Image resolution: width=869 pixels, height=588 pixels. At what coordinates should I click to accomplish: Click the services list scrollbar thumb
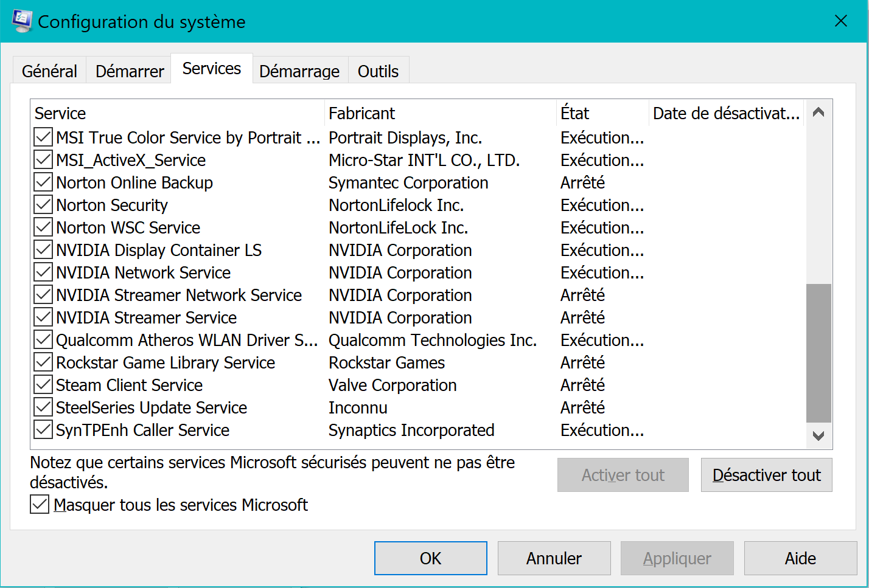tap(818, 353)
